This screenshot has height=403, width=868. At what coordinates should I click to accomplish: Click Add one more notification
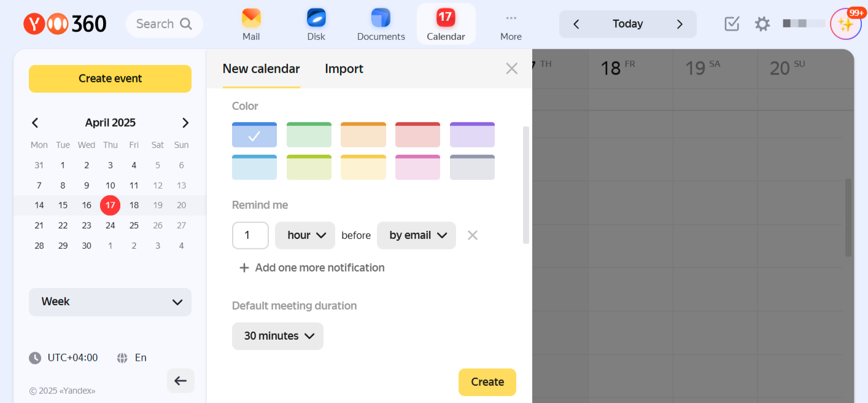(x=312, y=268)
